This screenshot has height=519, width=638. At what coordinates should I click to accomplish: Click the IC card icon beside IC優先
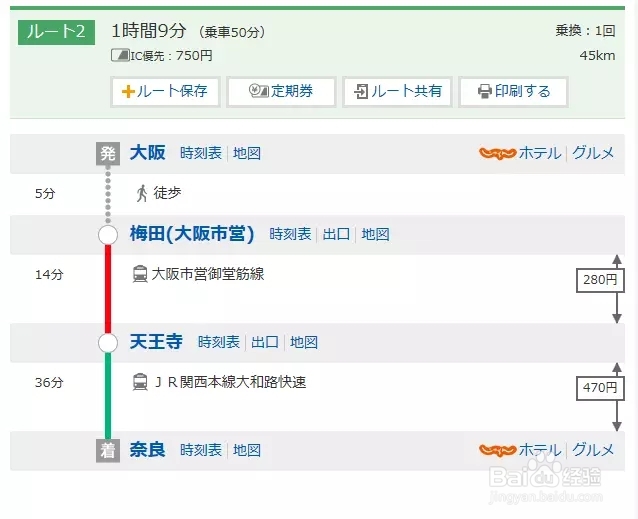[x=119, y=56]
